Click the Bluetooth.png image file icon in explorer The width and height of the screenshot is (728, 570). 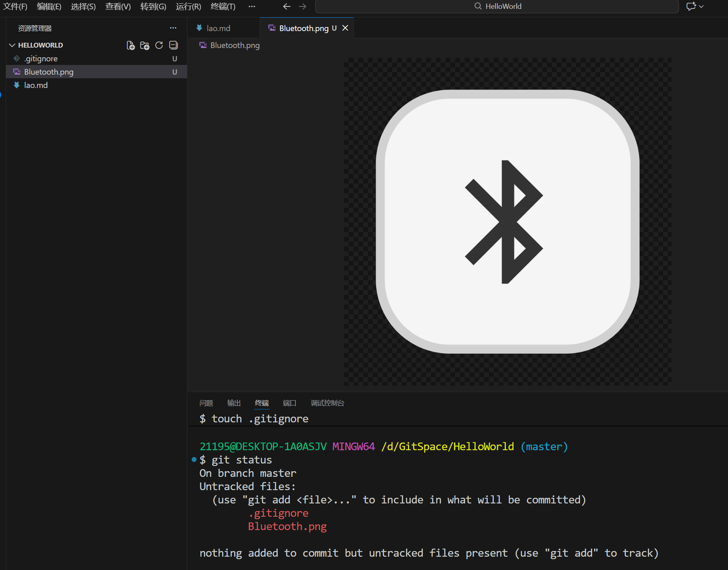click(17, 72)
